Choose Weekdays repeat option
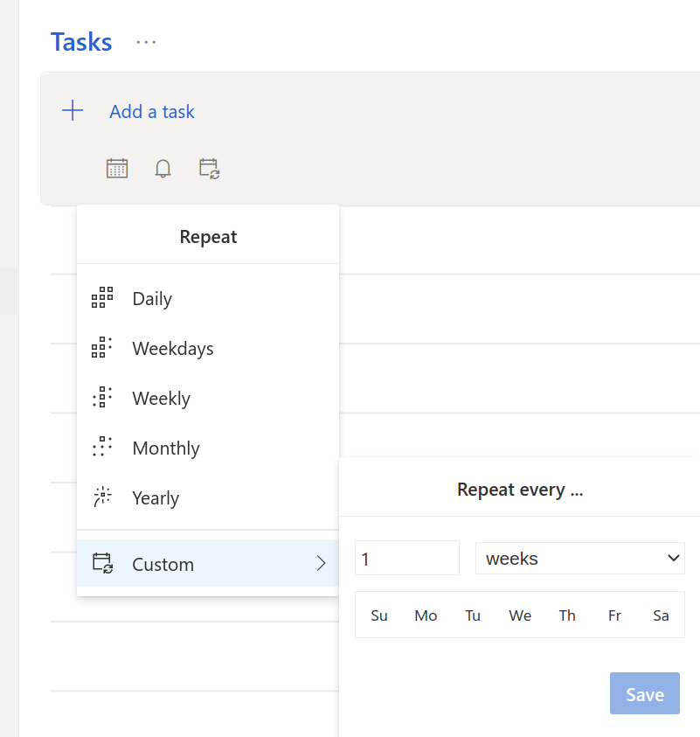 click(172, 349)
